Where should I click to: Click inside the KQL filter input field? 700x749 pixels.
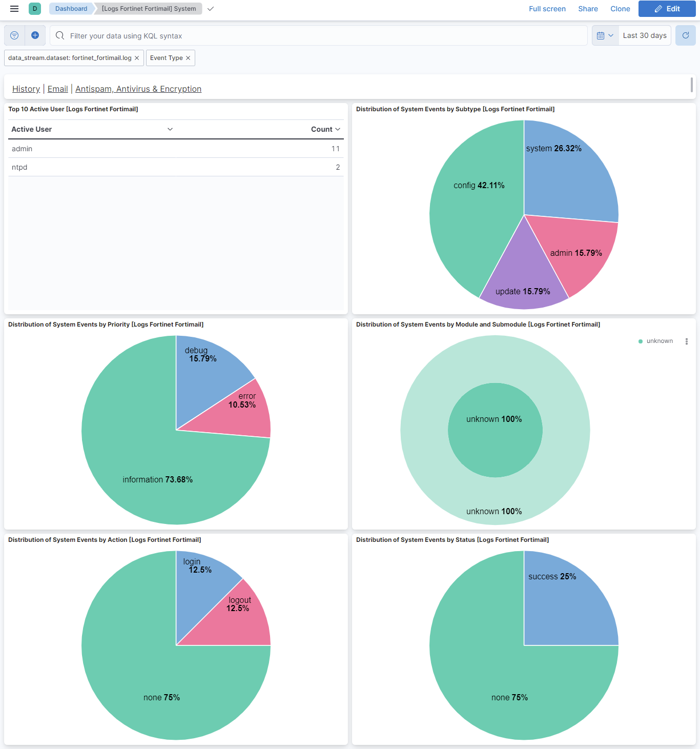(256, 35)
